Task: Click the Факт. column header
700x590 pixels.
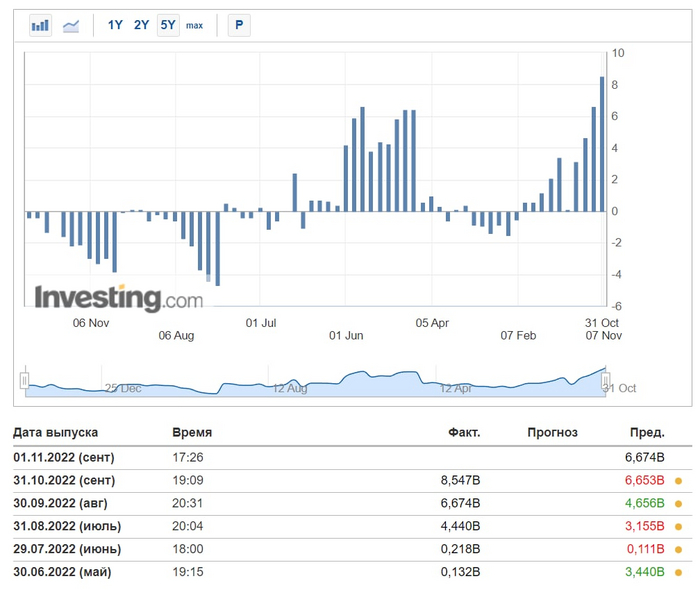Action: [464, 433]
